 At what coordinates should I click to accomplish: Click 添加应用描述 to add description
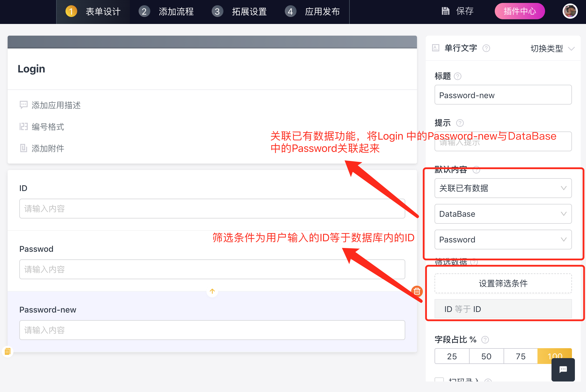pos(50,105)
